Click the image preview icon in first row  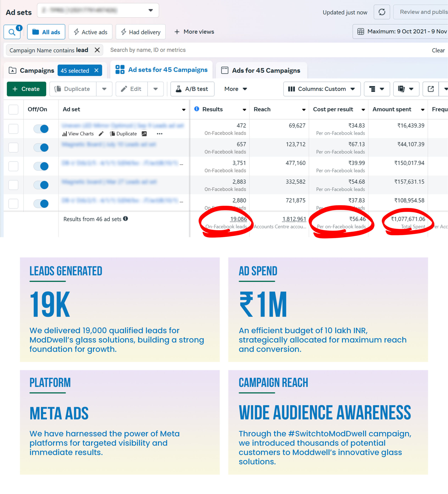pyautogui.click(x=144, y=134)
